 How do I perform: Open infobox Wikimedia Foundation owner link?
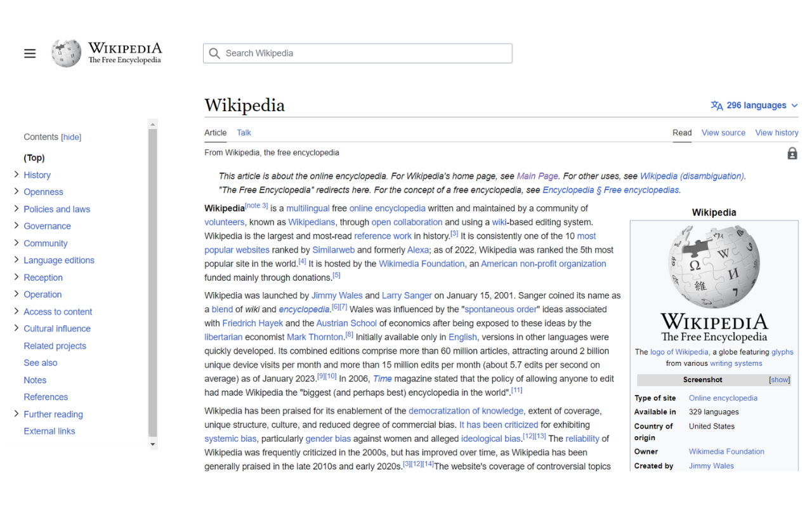(726, 451)
